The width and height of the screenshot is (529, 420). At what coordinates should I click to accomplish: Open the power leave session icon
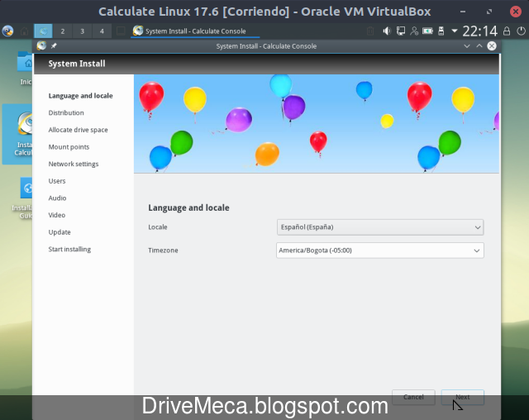pos(521,31)
